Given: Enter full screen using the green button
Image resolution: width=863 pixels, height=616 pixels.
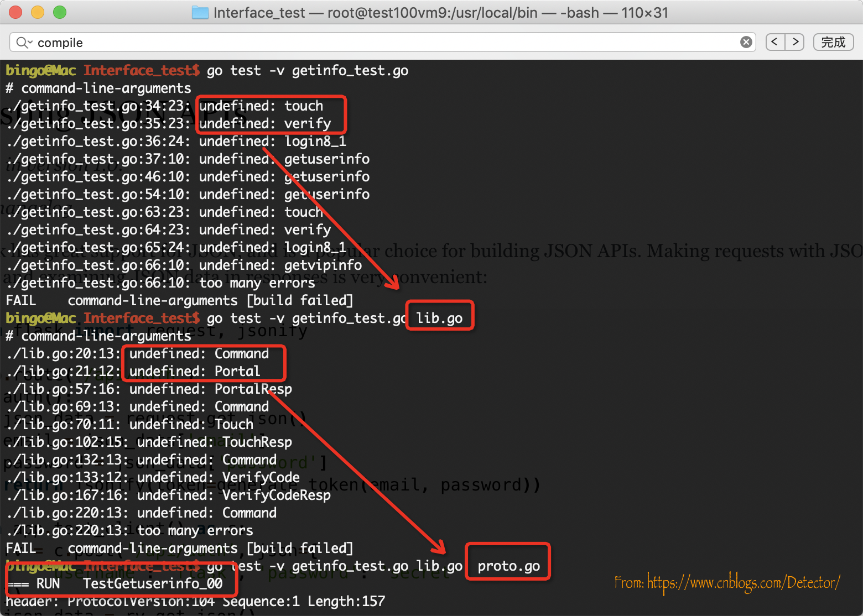Looking at the screenshot, I should (59, 12).
